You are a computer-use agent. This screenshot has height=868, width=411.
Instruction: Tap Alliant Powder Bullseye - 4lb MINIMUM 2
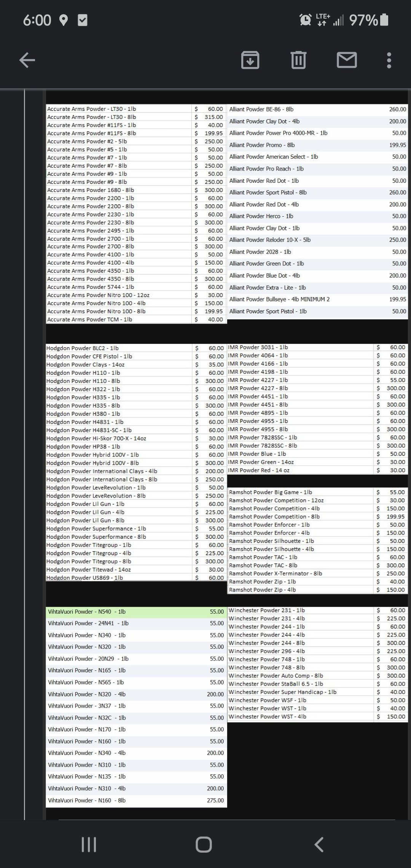(279, 299)
